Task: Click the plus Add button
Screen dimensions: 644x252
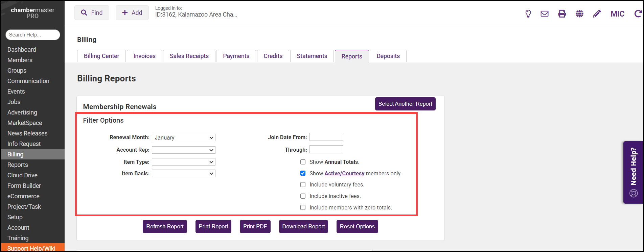Action: pyautogui.click(x=132, y=13)
